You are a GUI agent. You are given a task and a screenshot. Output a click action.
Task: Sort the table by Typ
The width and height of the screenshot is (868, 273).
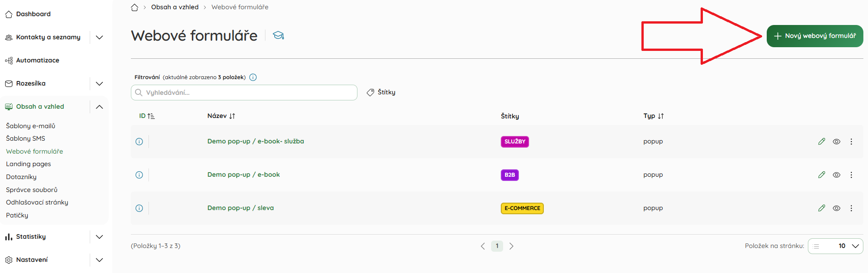pyautogui.click(x=653, y=116)
